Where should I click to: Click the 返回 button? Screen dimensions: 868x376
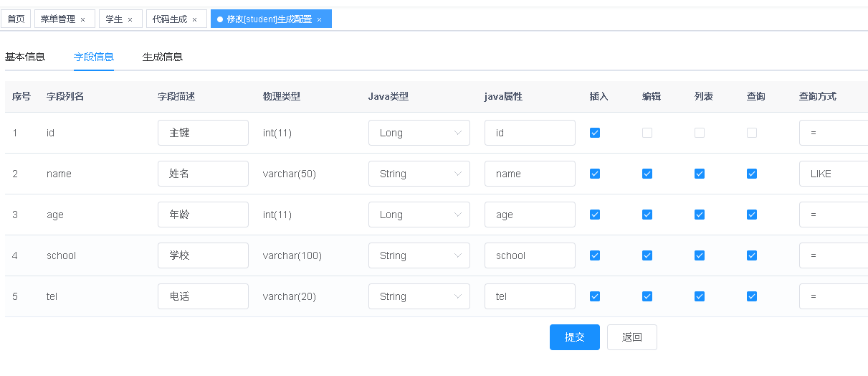631,337
